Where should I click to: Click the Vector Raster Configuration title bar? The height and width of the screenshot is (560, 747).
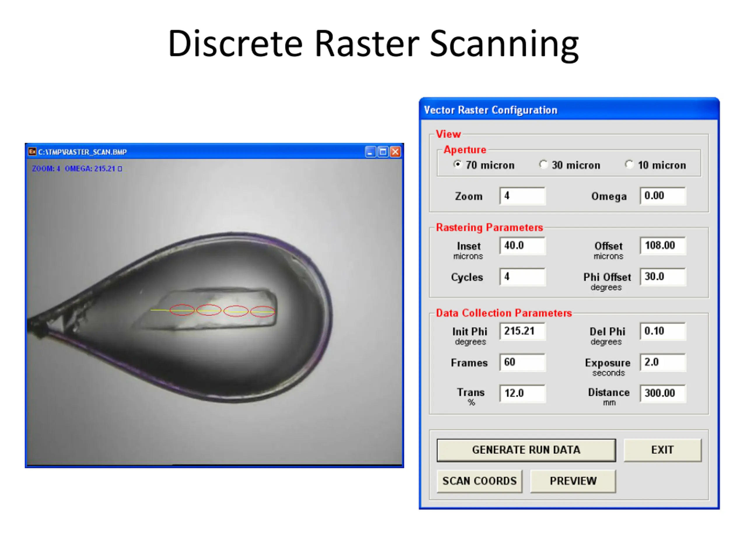point(569,110)
